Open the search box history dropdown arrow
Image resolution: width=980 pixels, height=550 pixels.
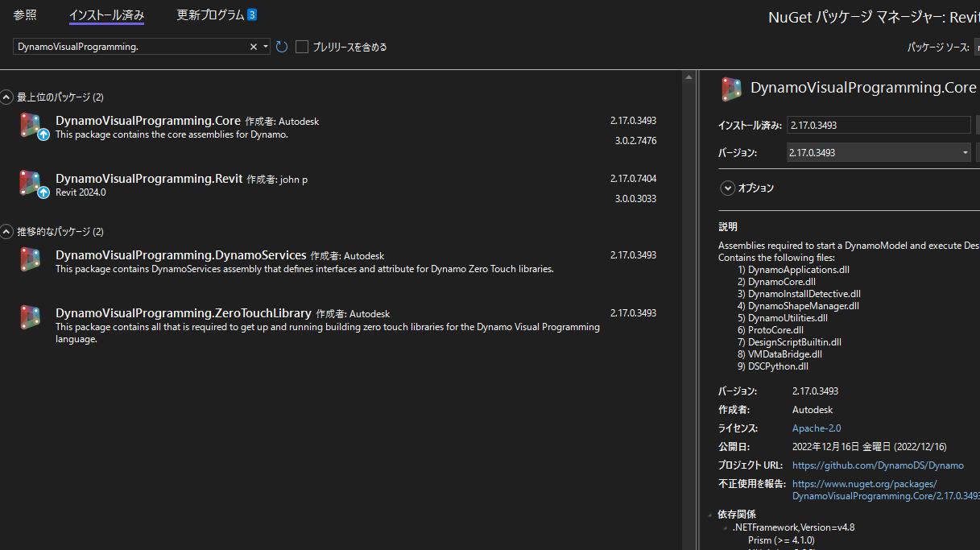click(266, 47)
